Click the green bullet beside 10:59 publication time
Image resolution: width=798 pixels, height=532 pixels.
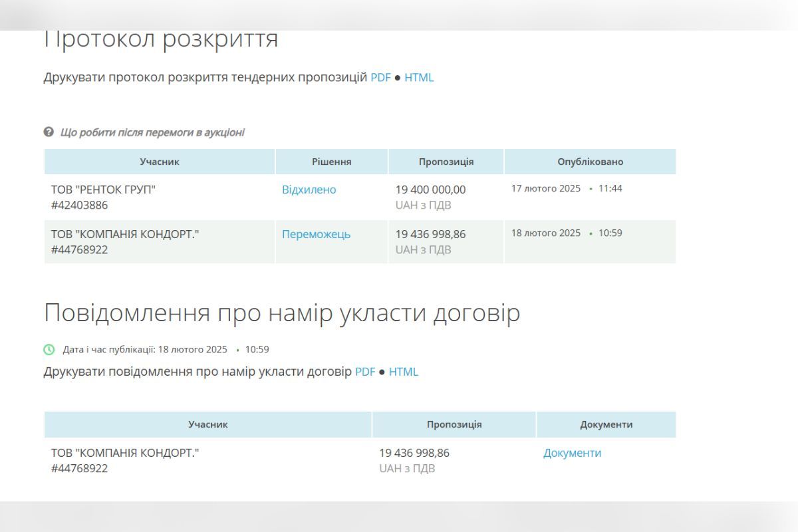(239, 348)
